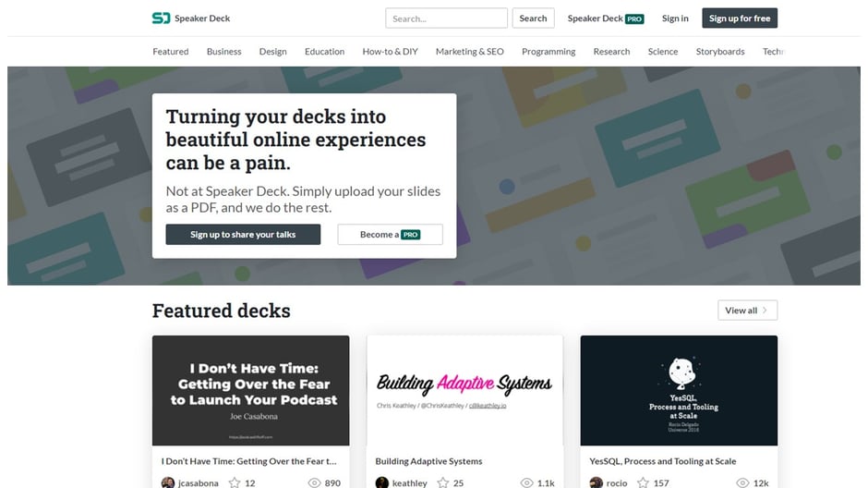Click 'I Don't Have Time' deck title
Viewport: 868px width, 488px height.
248,461
